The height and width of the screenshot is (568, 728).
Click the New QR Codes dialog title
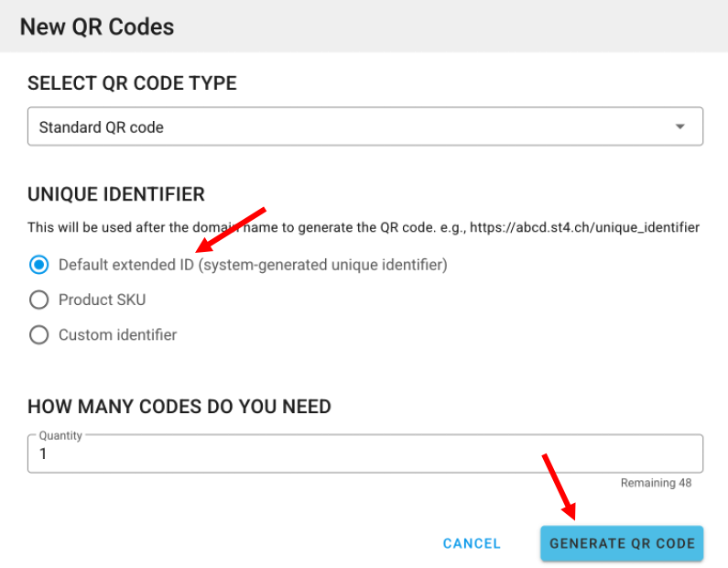(x=97, y=27)
